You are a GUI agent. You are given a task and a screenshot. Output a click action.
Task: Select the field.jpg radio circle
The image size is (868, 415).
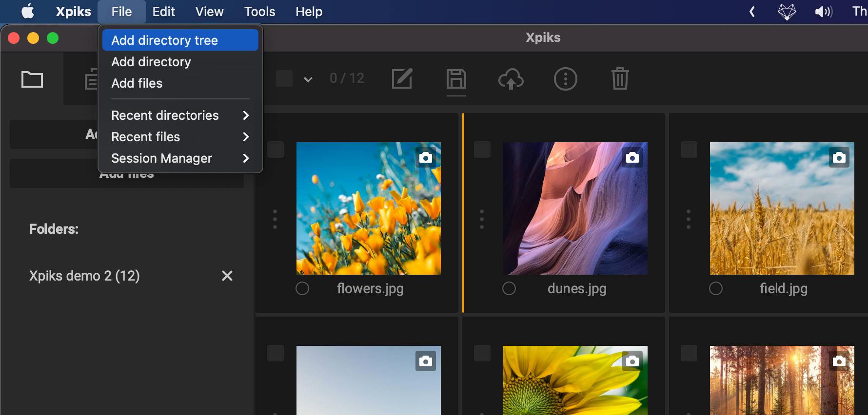coord(716,288)
